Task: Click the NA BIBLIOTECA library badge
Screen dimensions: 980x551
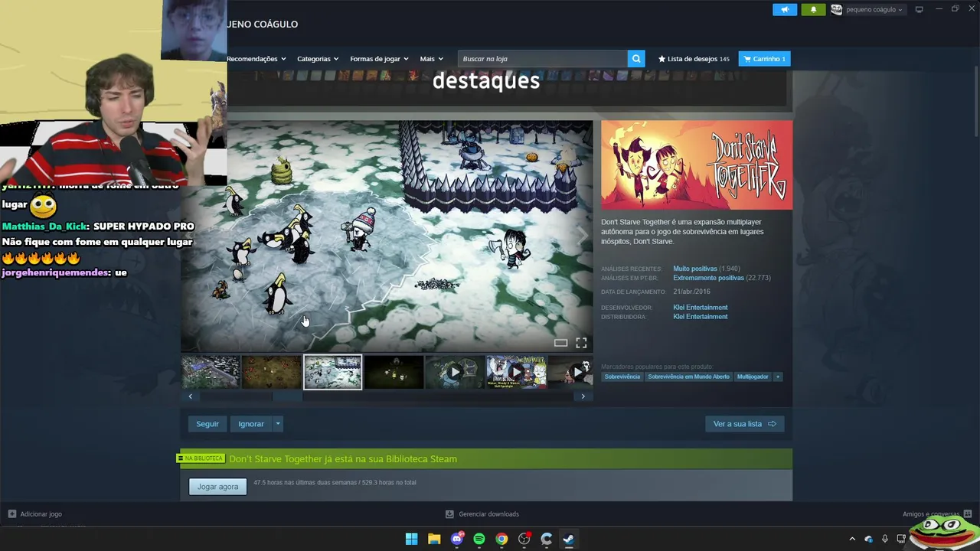Action: tap(201, 458)
